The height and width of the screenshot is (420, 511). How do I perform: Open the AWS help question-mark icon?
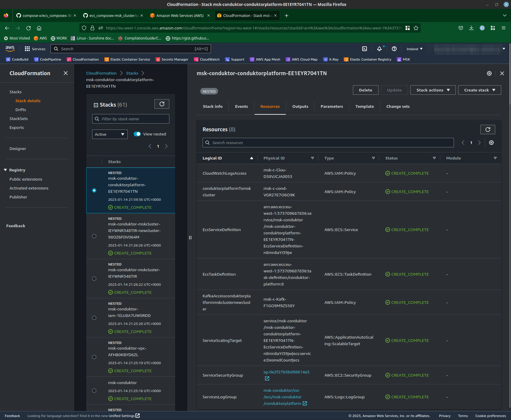[394, 49]
